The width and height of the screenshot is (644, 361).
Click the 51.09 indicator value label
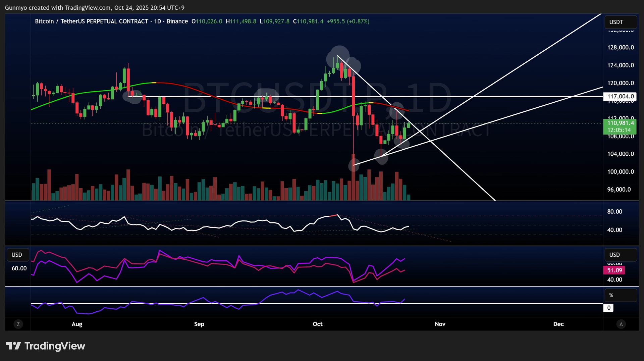click(x=614, y=270)
